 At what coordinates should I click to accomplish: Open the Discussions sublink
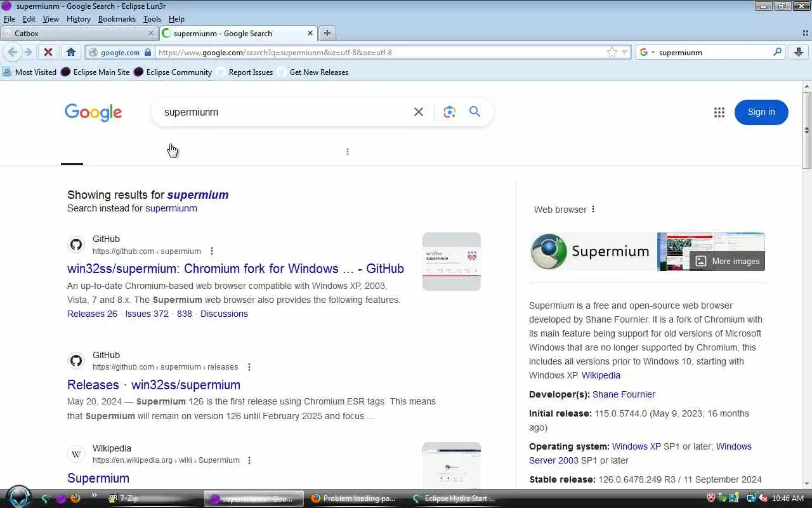tap(224, 314)
